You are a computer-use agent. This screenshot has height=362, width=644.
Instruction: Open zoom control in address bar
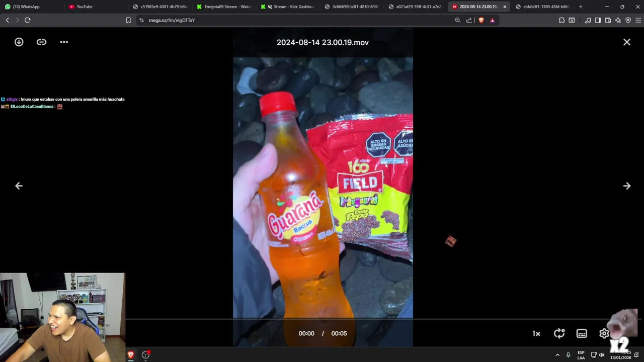coord(457,20)
